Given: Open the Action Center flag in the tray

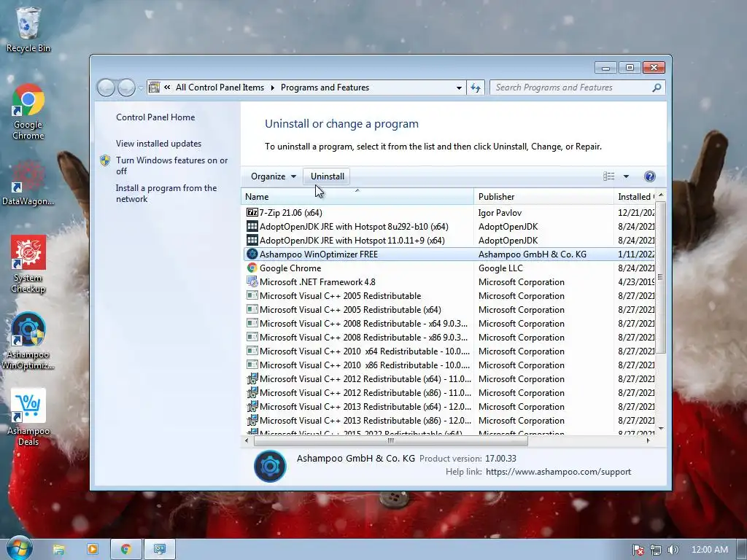Looking at the screenshot, I should (x=638, y=550).
